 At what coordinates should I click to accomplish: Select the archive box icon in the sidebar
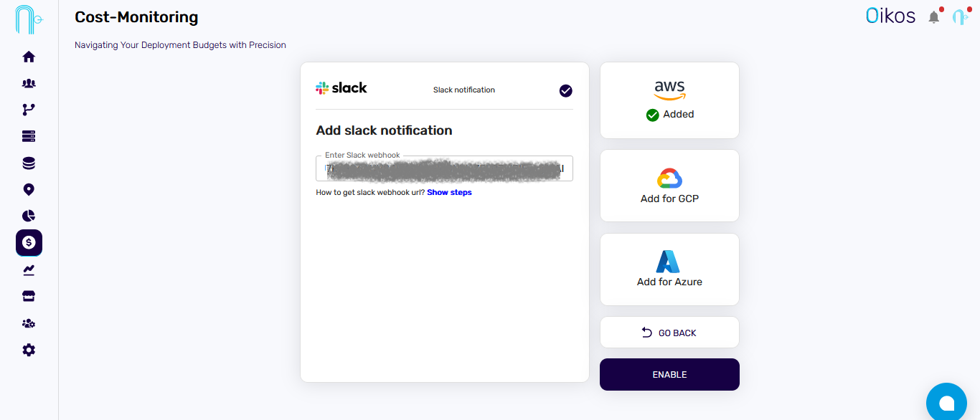click(29, 296)
